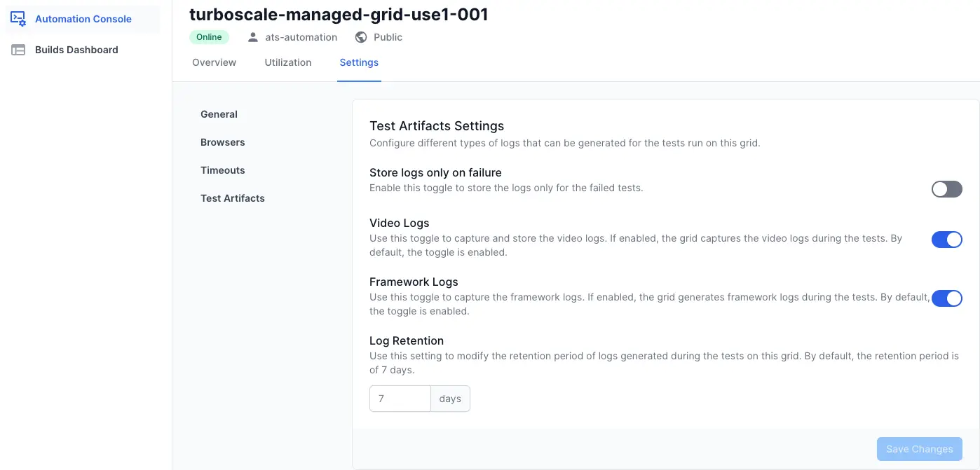Select Test Artifacts settings section
The image size is (980, 470).
[232, 198]
